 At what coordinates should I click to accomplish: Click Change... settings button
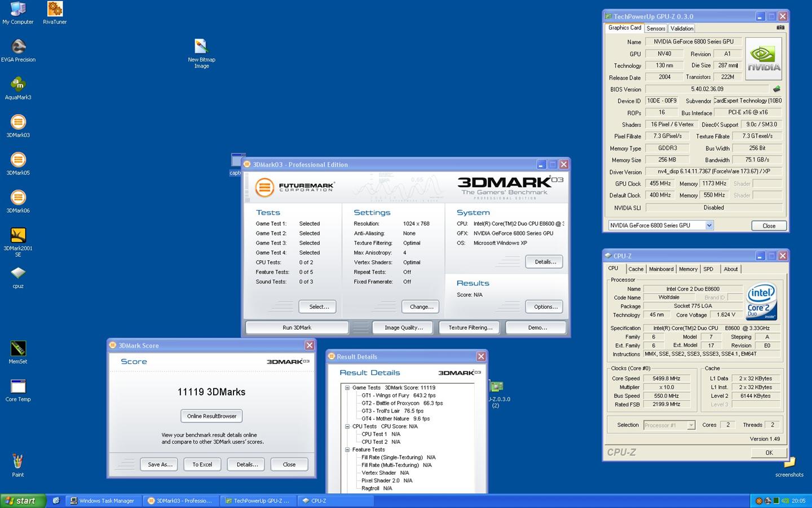pos(421,306)
